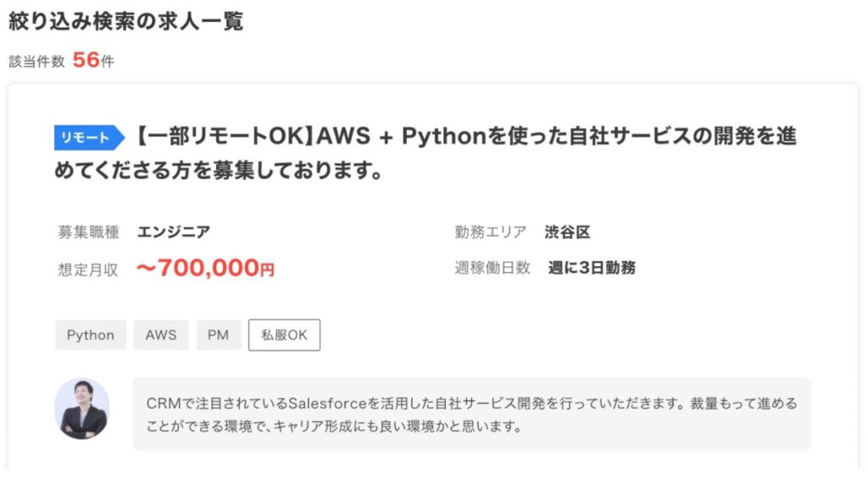Click the 該当件数 label

pos(37,62)
